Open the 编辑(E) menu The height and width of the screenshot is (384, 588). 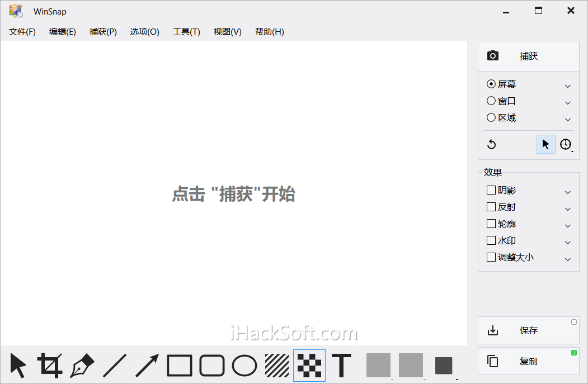coord(63,32)
